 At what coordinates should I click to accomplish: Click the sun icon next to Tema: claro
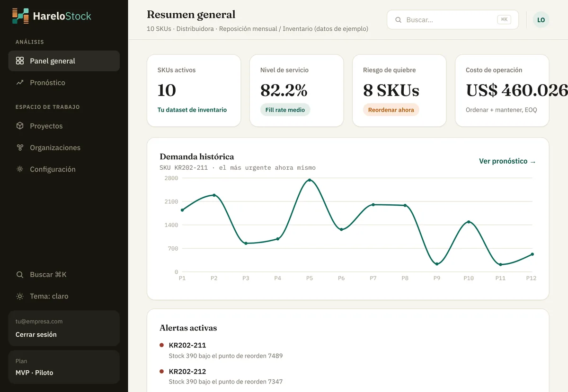20,296
